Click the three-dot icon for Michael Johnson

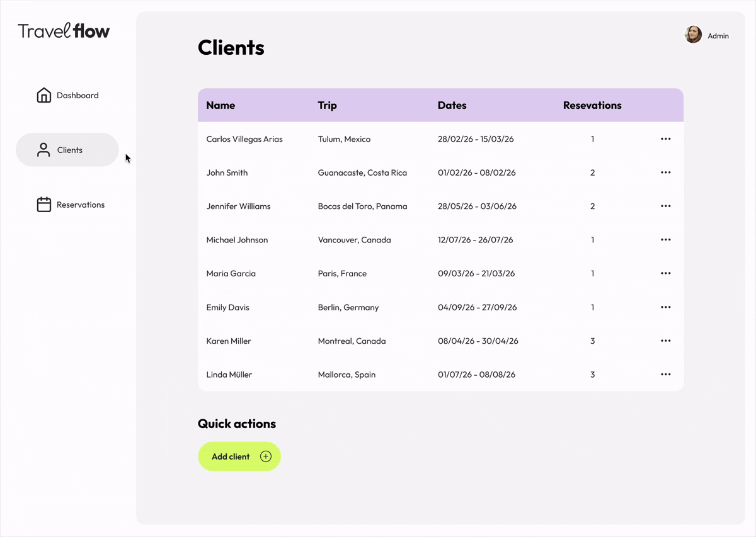point(665,239)
